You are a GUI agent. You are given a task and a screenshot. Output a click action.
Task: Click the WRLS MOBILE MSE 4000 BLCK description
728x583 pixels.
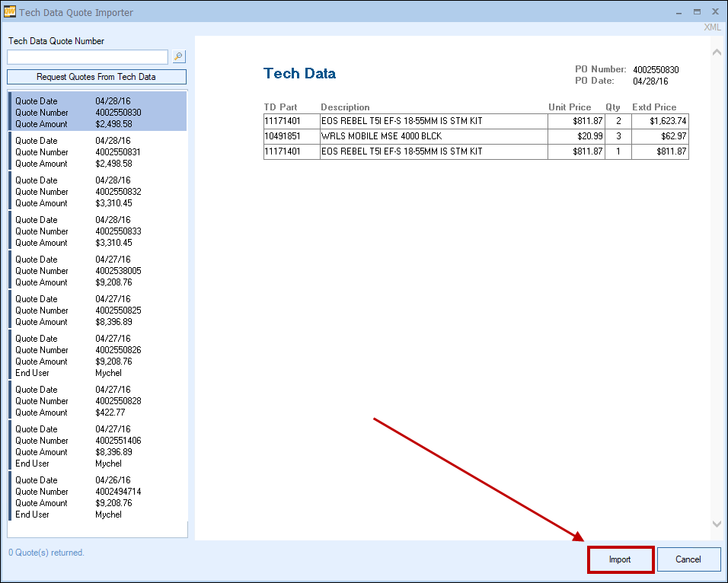click(382, 136)
